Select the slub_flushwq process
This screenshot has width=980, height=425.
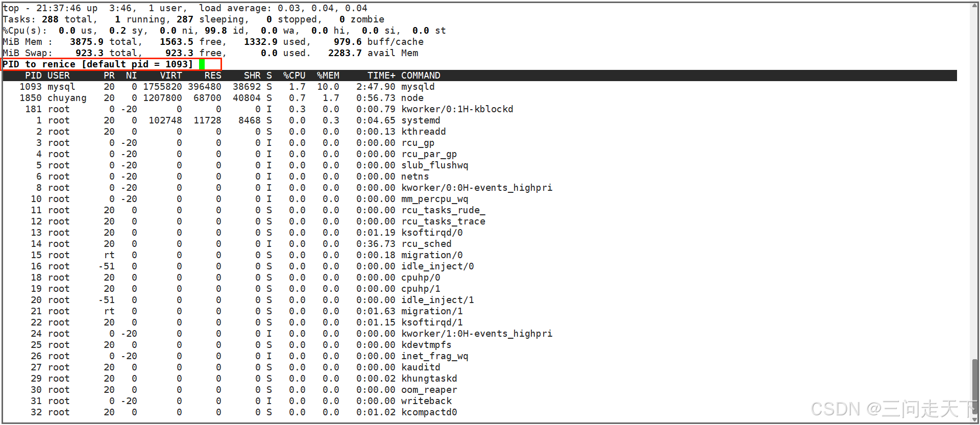click(435, 165)
